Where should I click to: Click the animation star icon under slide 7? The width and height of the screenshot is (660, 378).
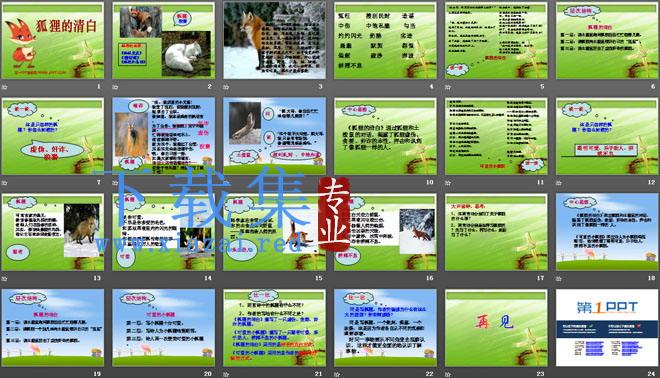[x=5, y=183]
